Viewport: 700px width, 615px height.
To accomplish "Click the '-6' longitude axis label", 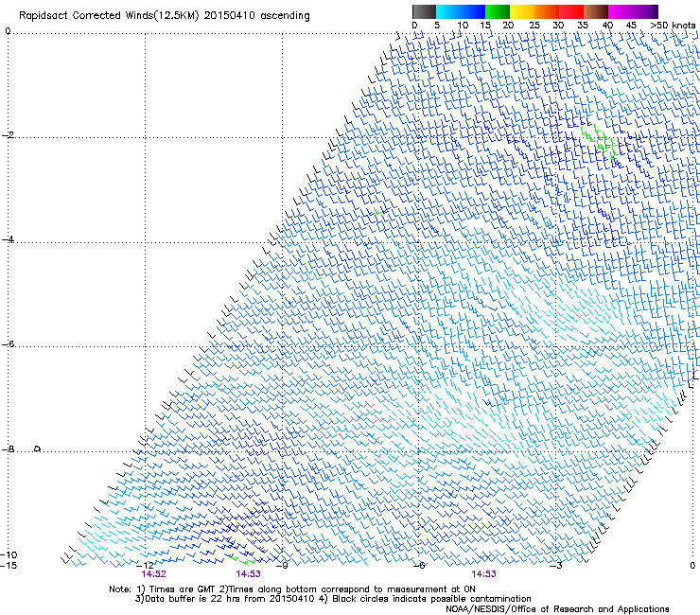I will coord(419,566).
